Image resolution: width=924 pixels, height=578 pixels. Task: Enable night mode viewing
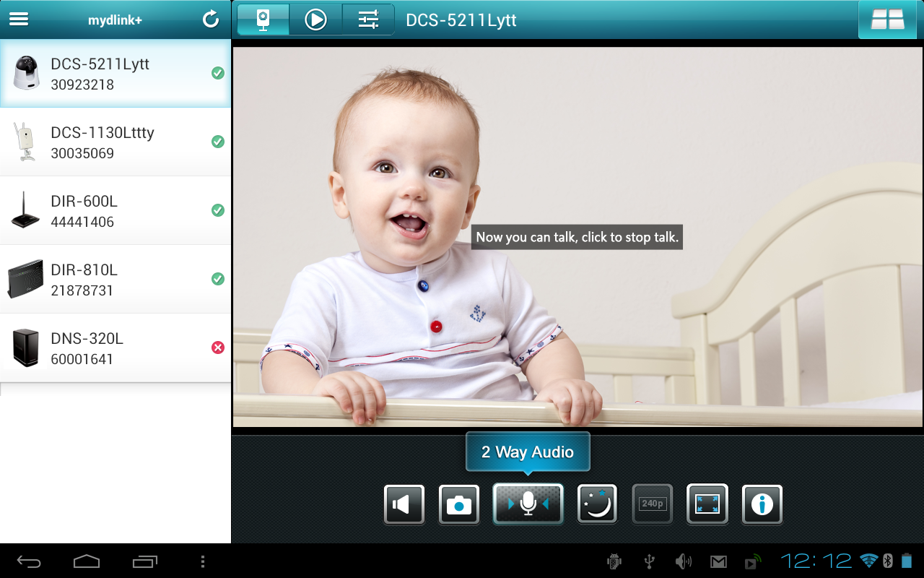pos(597,504)
